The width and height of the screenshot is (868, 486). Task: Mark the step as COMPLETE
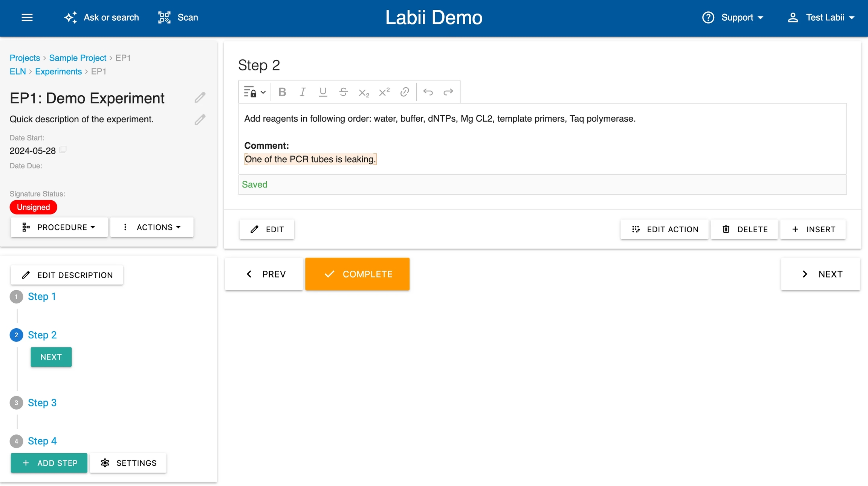tap(357, 274)
